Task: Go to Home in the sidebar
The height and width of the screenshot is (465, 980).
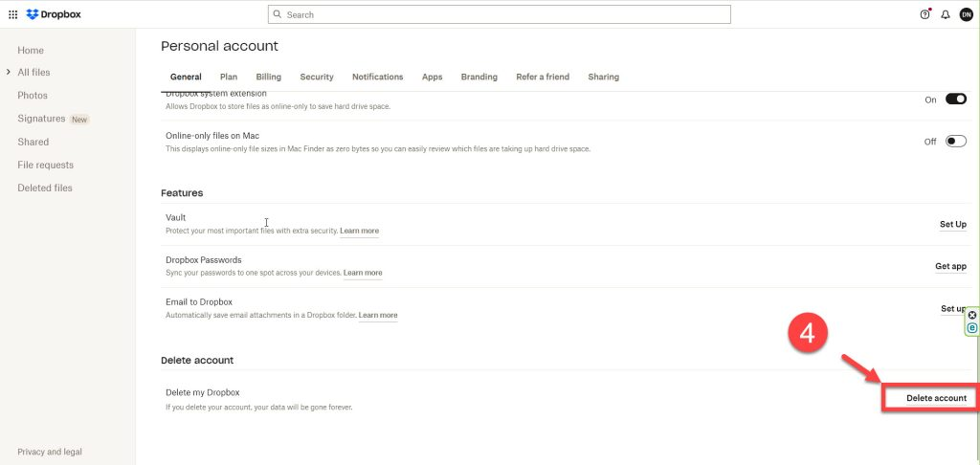Action: tap(31, 50)
